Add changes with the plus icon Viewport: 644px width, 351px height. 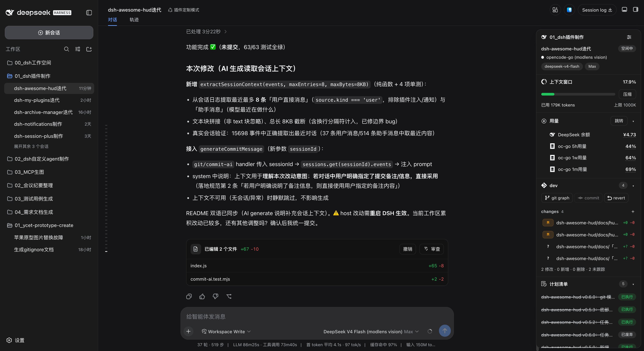point(633,211)
